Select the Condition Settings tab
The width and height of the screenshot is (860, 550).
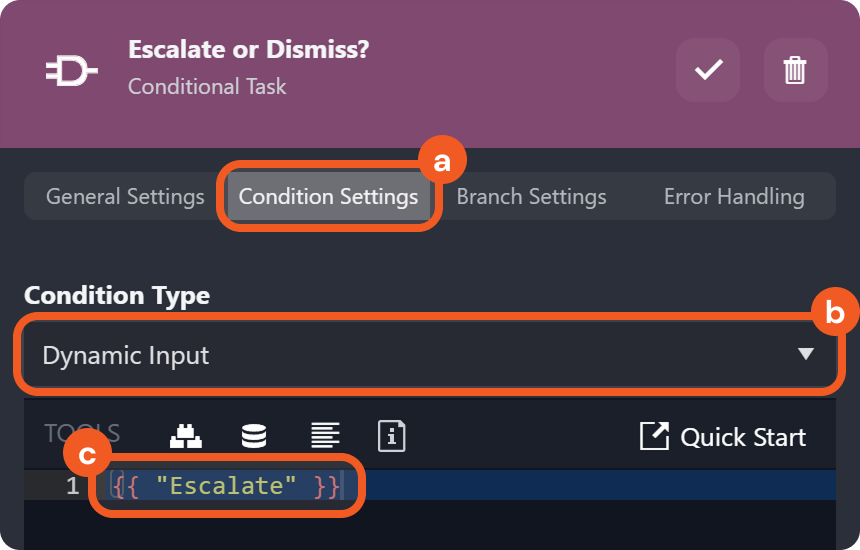[328, 196]
